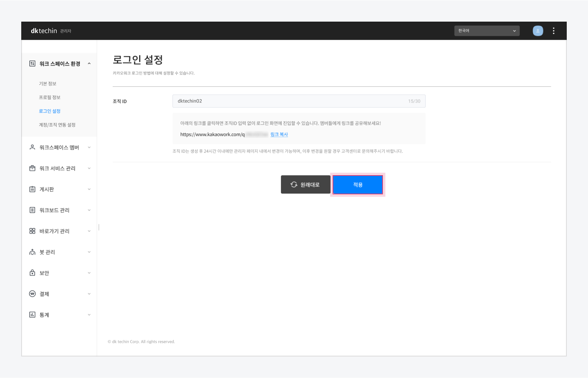Click the 링크 복사 link
Screen dimensions: 588x378
[x=279, y=134]
